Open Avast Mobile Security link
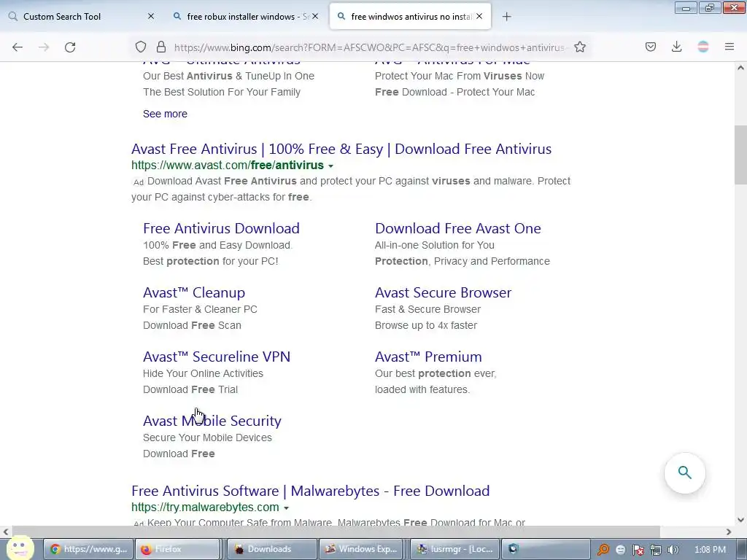The height and width of the screenshot is (560, 747). 212,421
